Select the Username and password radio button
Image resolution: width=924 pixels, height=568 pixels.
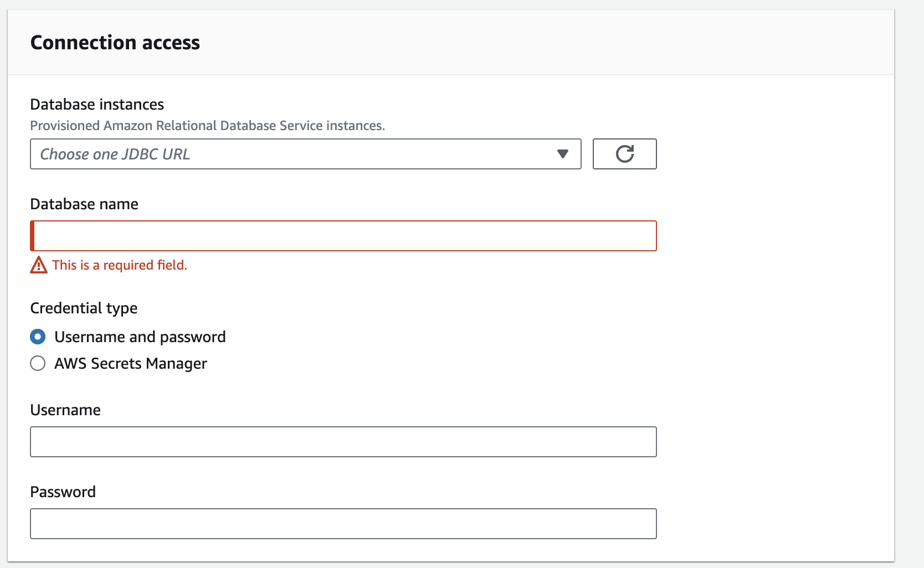pos(38,337)
